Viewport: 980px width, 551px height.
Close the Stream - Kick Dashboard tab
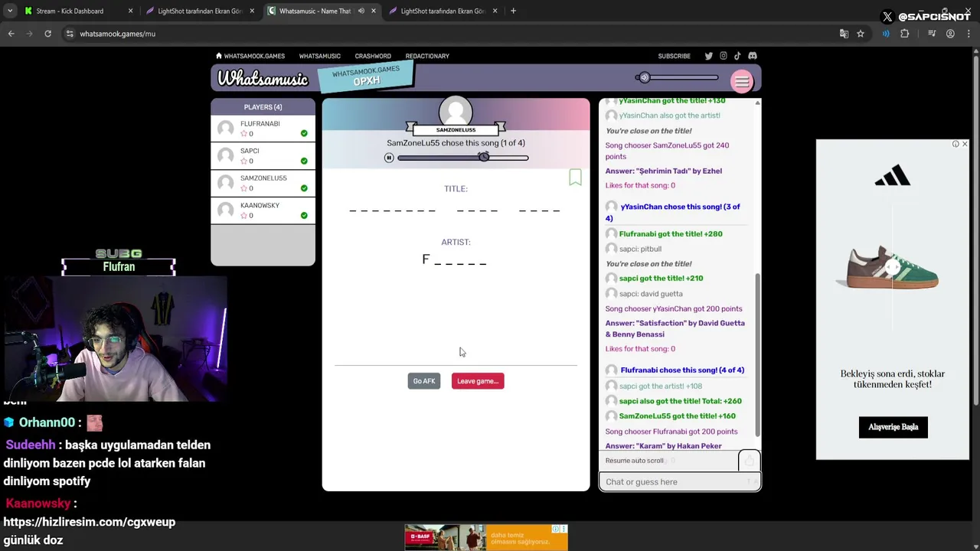130,11
